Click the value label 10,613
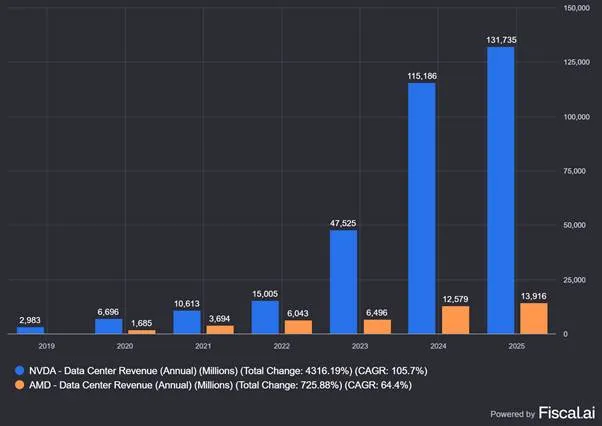 pos(187,304)
